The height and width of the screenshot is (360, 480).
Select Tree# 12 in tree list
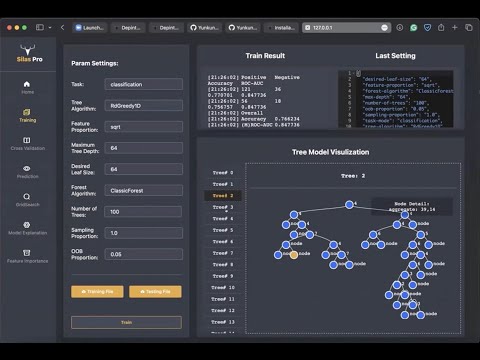coord(223,310)
